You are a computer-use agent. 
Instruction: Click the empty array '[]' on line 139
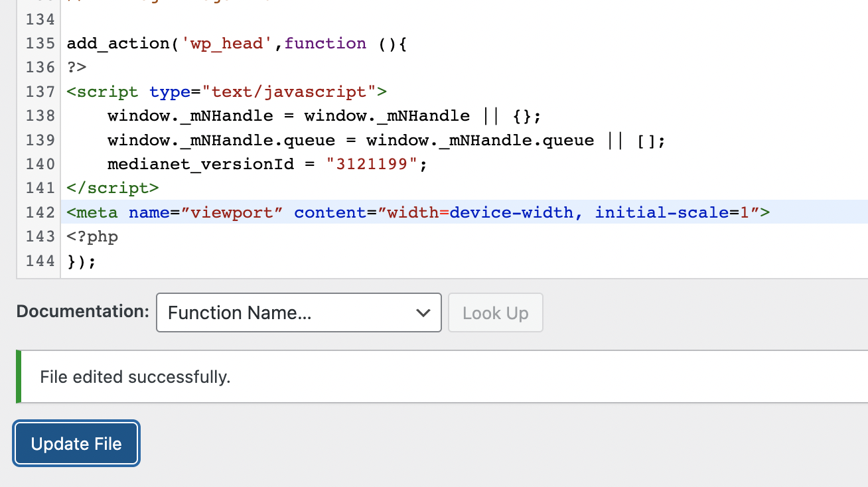(x=646, y=141)
